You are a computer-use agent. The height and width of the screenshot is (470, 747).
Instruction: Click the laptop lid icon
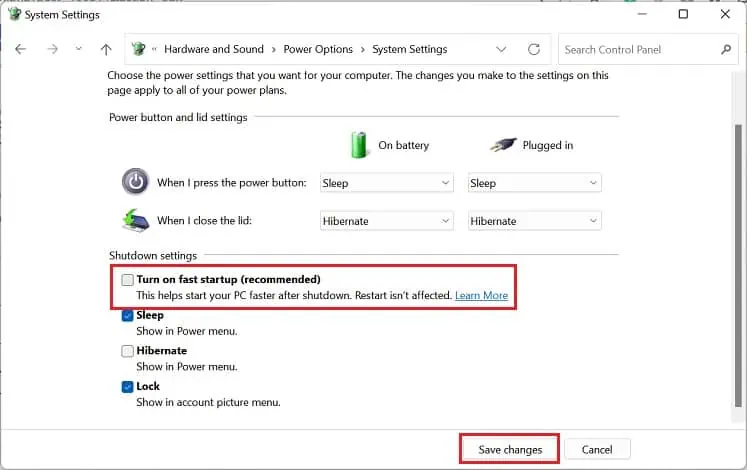pyautogui.click(x=135, y=220)
